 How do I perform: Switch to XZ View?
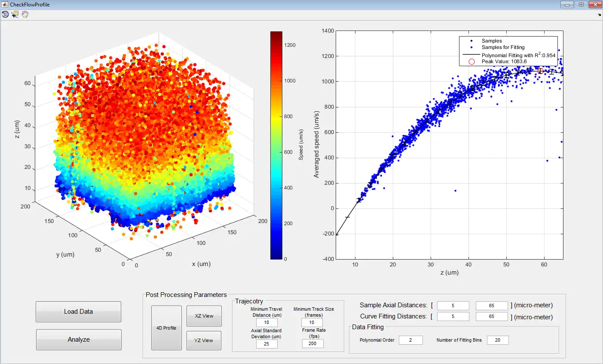[204, 316]
